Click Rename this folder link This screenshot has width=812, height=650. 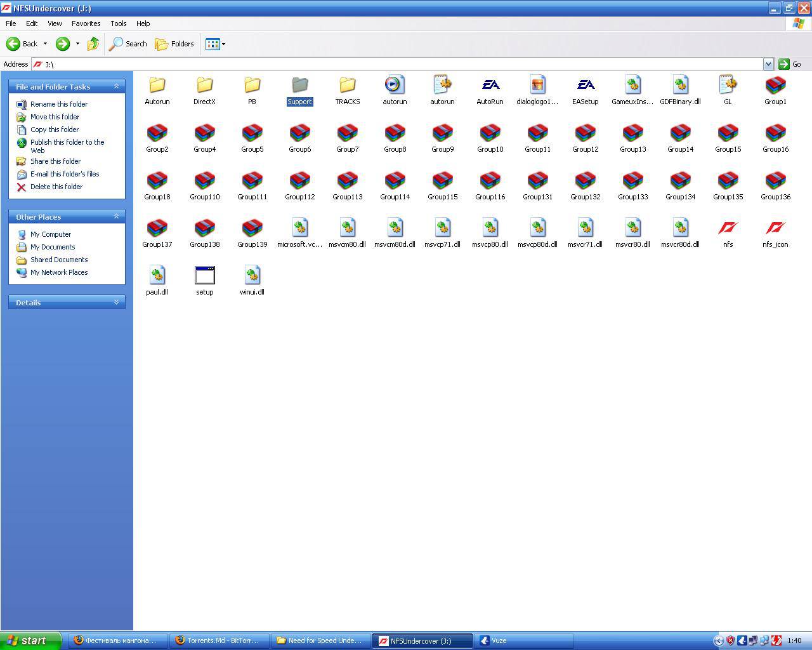(59, 104)
